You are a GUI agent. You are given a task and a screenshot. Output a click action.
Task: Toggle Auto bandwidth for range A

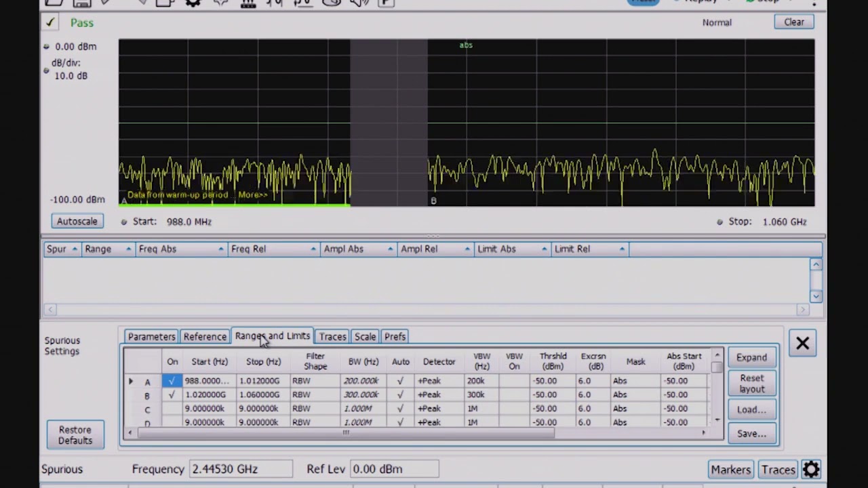pos(400,381)
